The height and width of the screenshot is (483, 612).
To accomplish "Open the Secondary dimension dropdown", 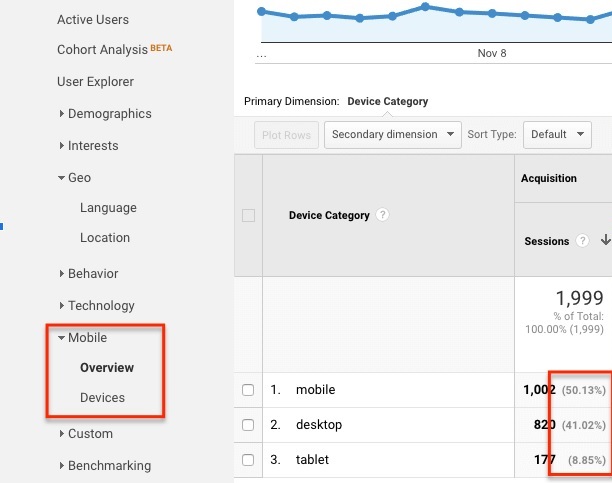I will click(392, 134).
